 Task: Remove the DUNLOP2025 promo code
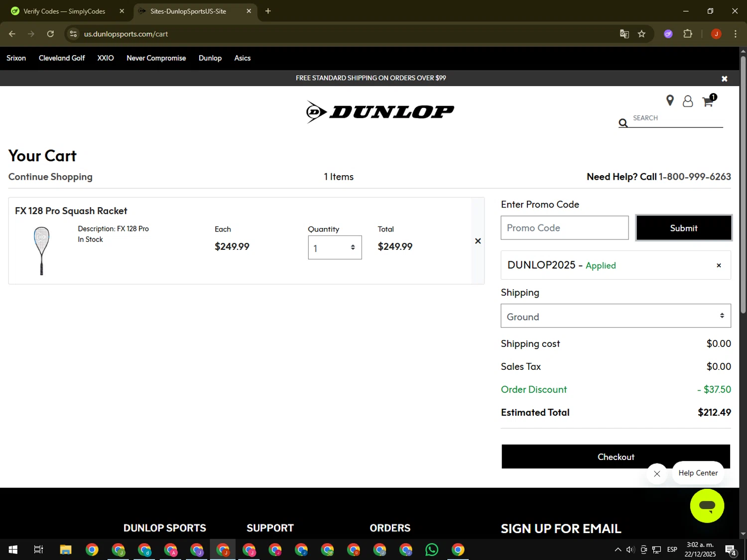click(719, 265)
